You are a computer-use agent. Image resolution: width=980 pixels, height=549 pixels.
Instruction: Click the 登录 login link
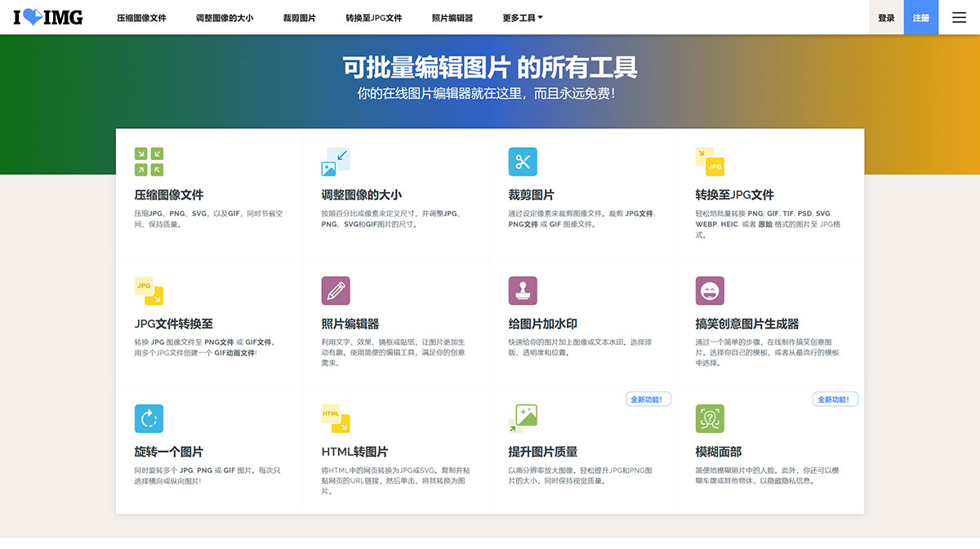click(885, 16)
